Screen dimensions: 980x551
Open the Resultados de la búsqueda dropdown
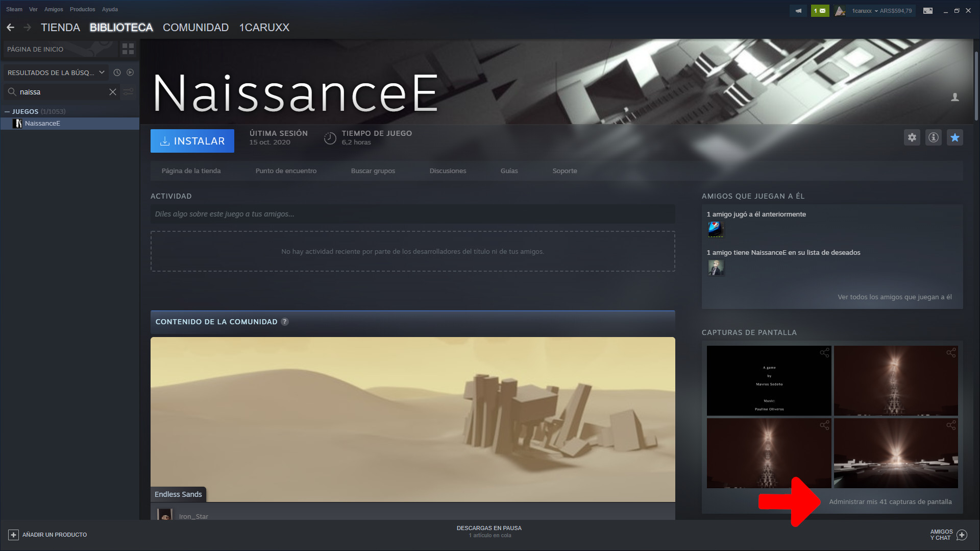click(x=56, y=73)
